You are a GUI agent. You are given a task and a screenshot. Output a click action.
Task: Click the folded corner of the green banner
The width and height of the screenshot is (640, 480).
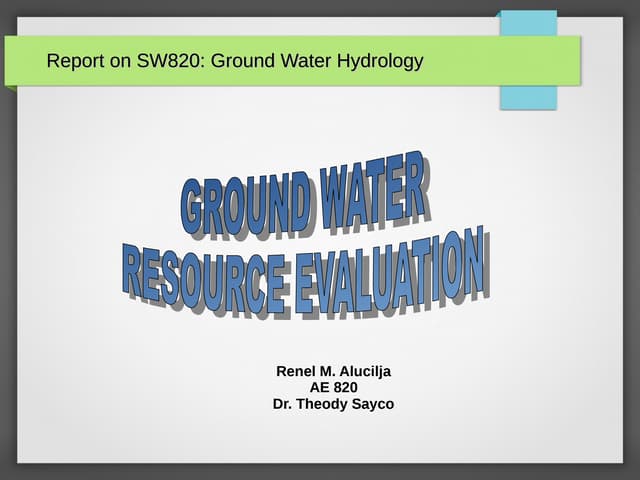[11, 88]
